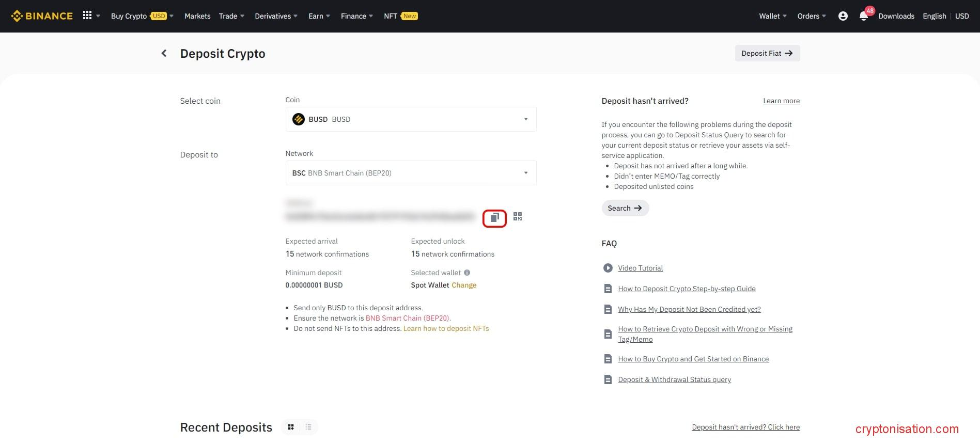Image resolution: width=980 pixels, height=445 pixels.
Task: Click the BUSD coin logo in the Coin field
Action: 298,119
